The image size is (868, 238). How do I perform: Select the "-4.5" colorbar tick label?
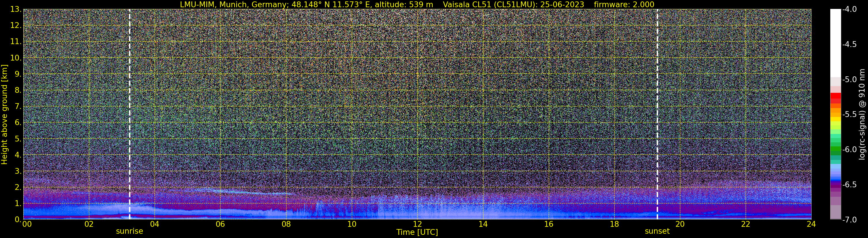coord(849,44)
